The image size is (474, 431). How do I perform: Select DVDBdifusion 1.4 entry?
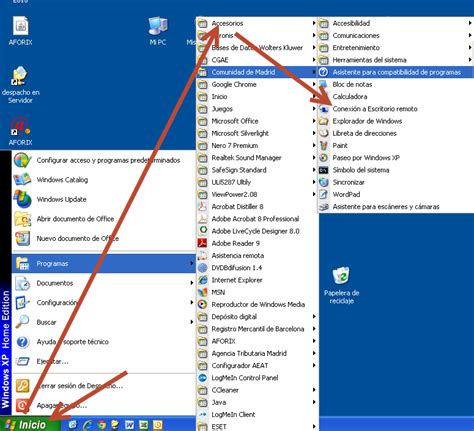point(257,268)
